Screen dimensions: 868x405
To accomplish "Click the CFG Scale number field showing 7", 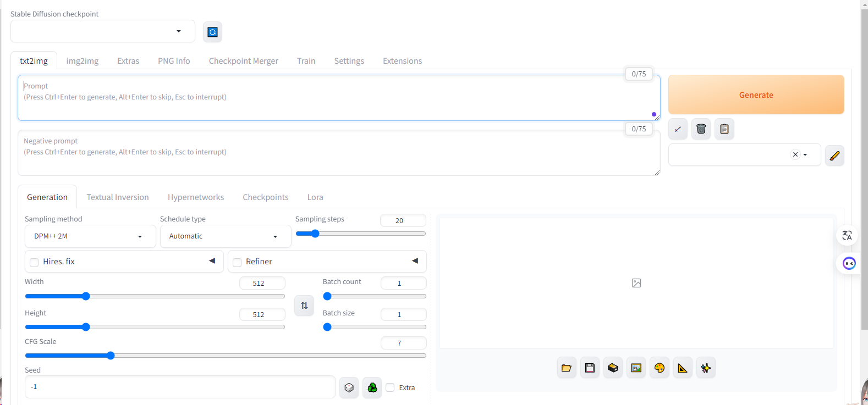I will click(x=403, y=343).
